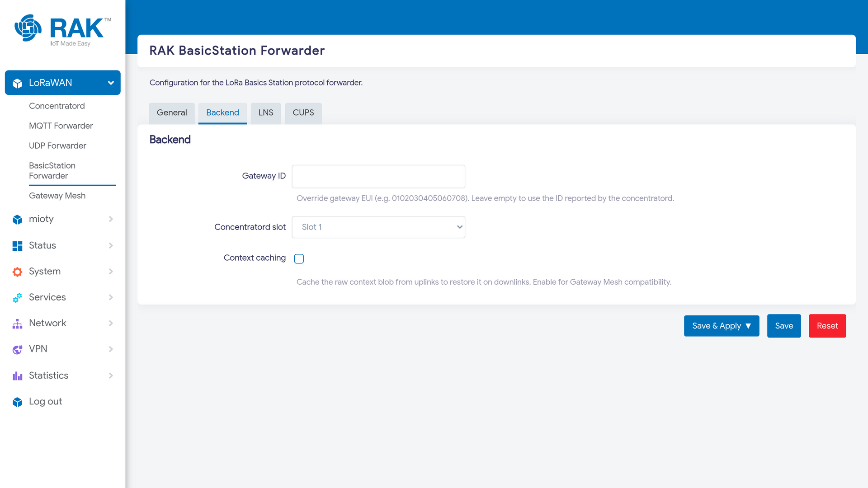Viewport: 868px width, 488px height.
Task: Open the Statistics menu label
Action: pyautogui.click(x=48, y=375)
